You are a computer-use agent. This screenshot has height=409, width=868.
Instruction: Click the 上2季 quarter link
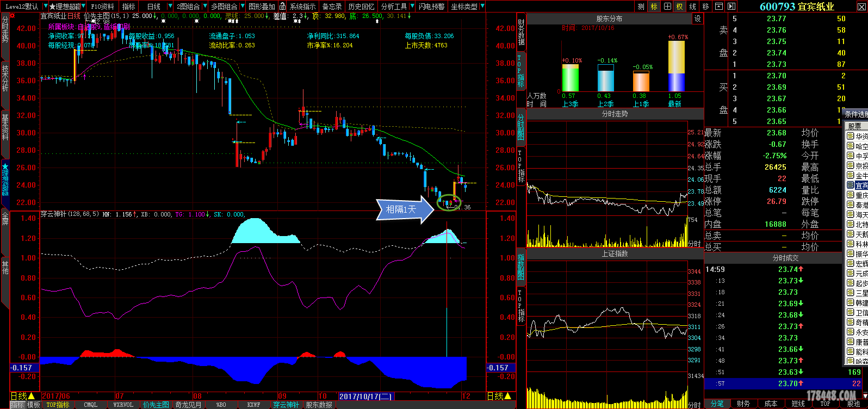coord(605,104)
